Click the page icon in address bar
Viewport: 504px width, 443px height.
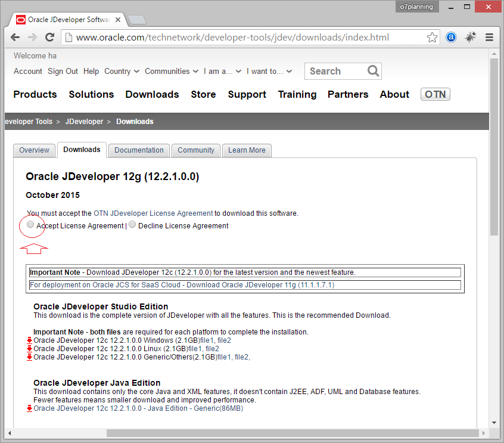point(69,38)
